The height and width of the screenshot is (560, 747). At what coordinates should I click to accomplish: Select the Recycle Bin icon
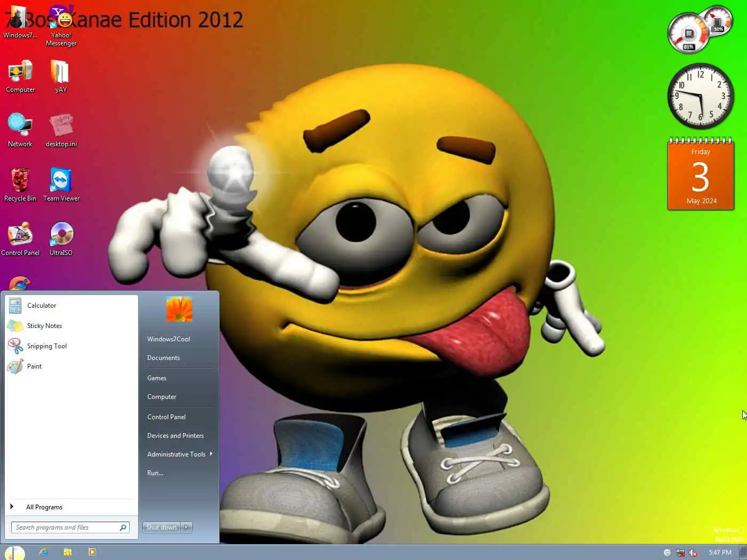pos(20,185)
